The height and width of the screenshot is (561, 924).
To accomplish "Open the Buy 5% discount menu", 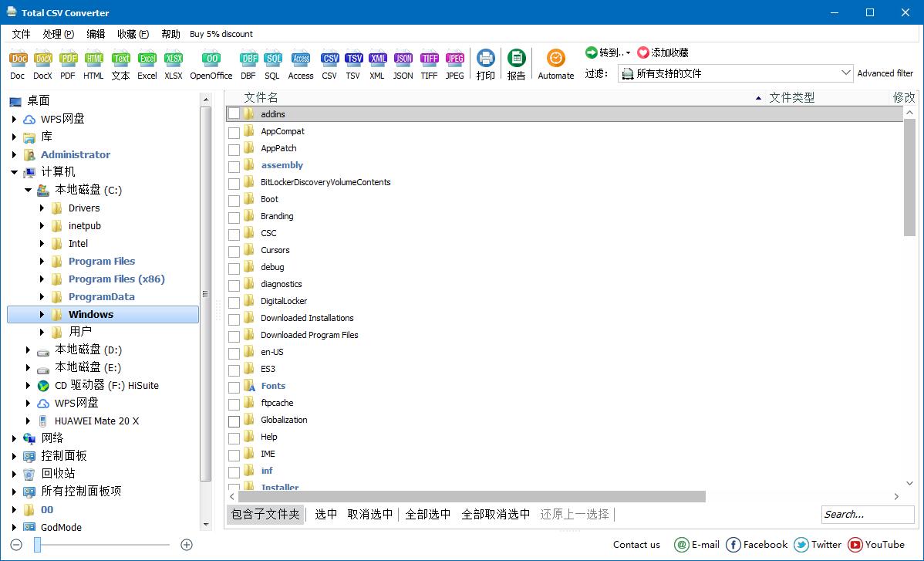I will 221,34.
